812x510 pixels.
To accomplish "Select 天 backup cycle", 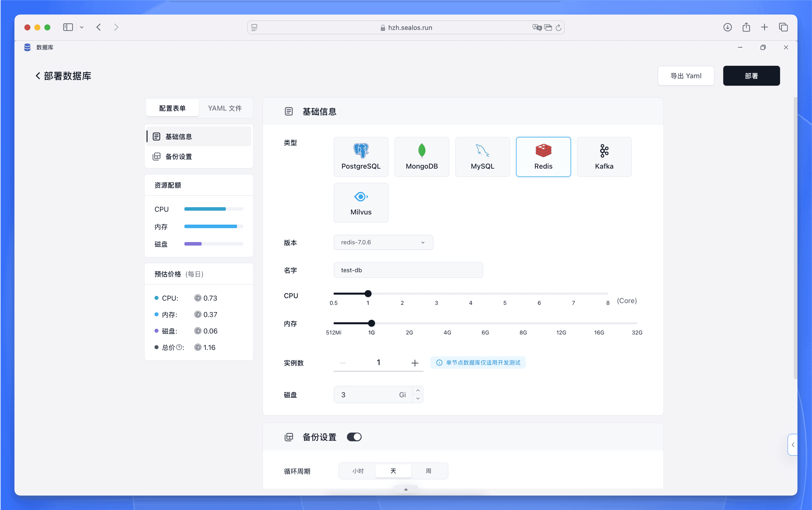I will 393,471.
